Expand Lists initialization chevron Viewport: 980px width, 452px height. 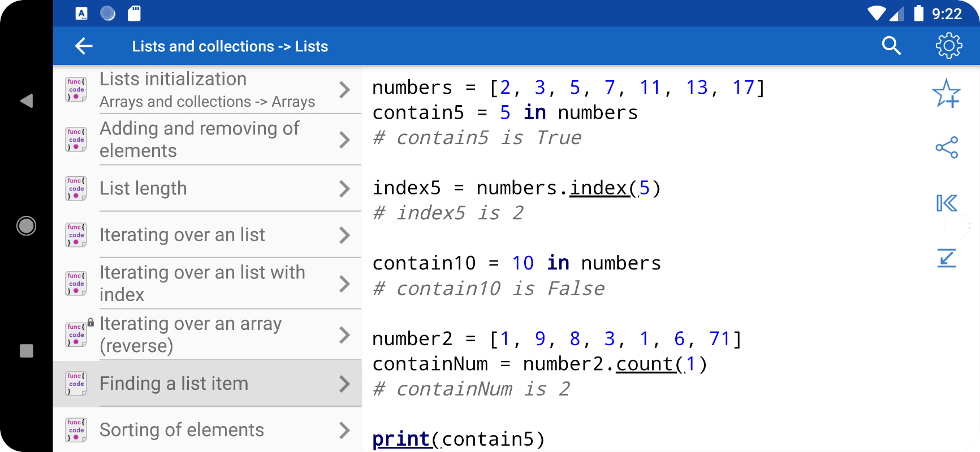click(x=344, y=89)
